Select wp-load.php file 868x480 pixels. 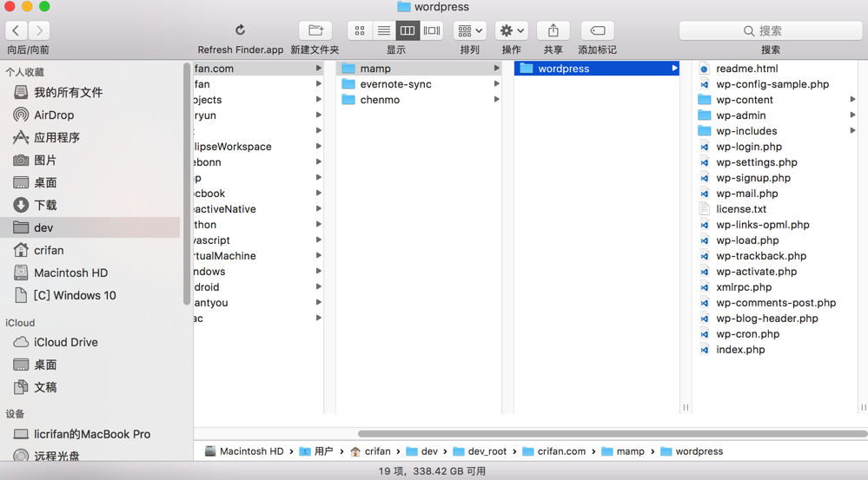pyautogui.click(x=747, y=240)
